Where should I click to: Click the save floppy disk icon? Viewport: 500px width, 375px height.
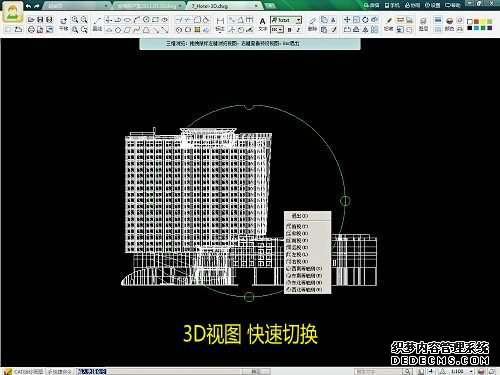coord(40,20)
